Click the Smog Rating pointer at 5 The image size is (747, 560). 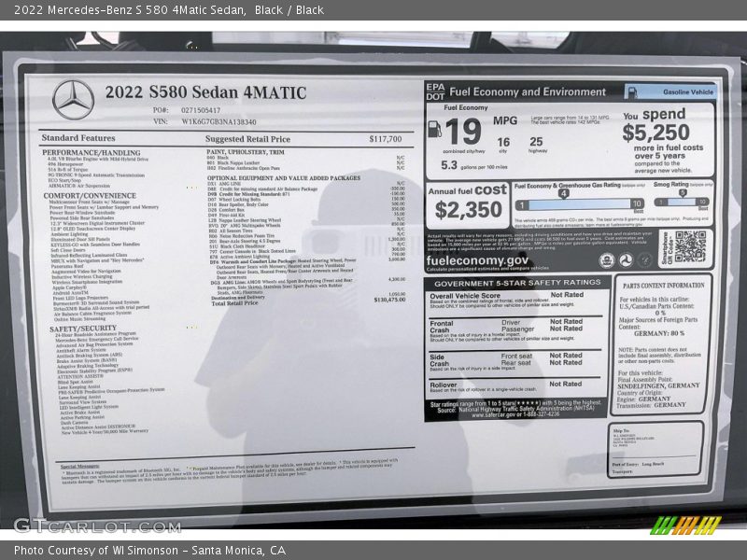[681, 192]
